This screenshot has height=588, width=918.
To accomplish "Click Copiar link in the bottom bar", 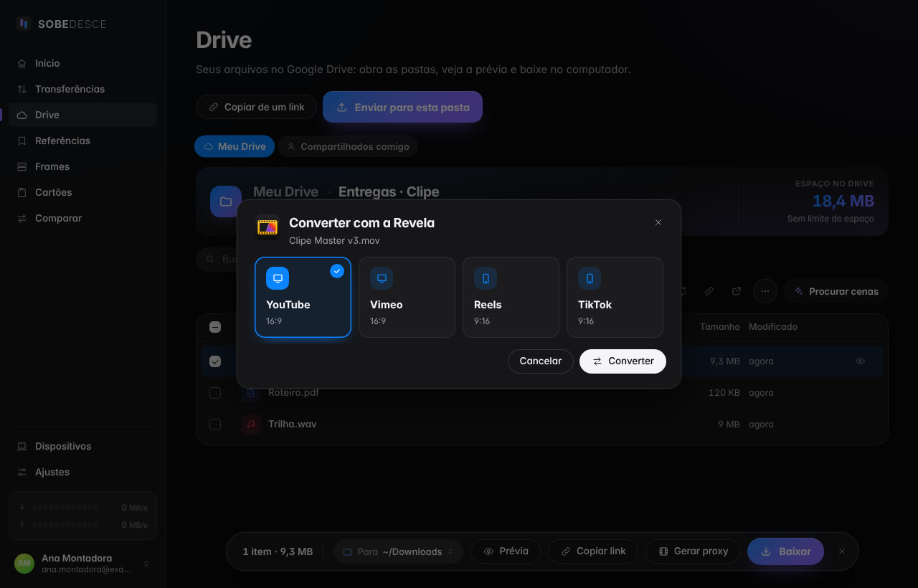I will coord(593,551).
